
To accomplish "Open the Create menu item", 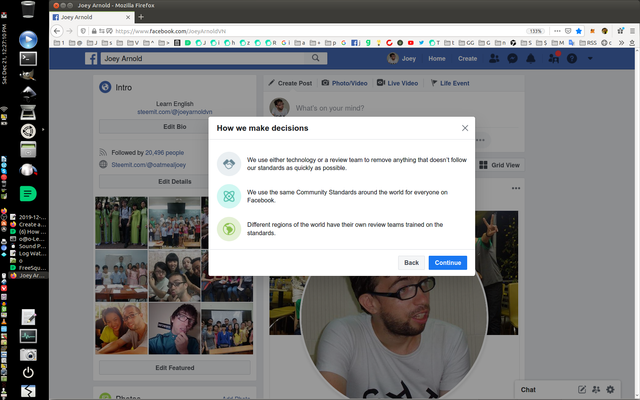I will (467, 58).
